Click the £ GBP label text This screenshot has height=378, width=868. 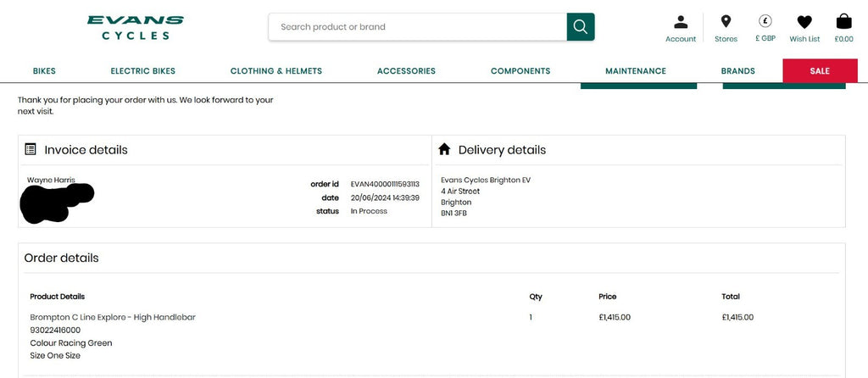(x=765, y=39)
